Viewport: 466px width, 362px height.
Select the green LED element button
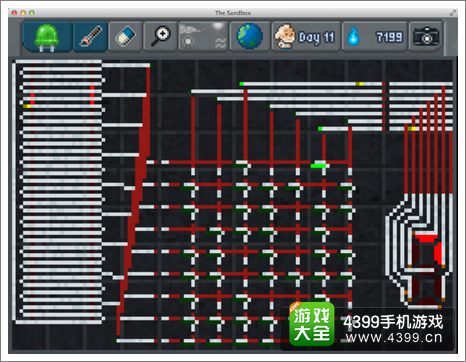[47, 37]
